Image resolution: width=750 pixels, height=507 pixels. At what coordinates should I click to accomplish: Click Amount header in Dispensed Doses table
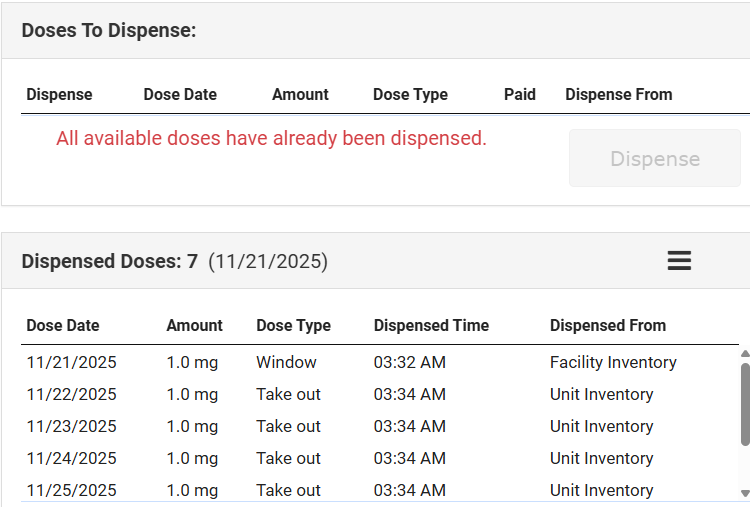194,326
